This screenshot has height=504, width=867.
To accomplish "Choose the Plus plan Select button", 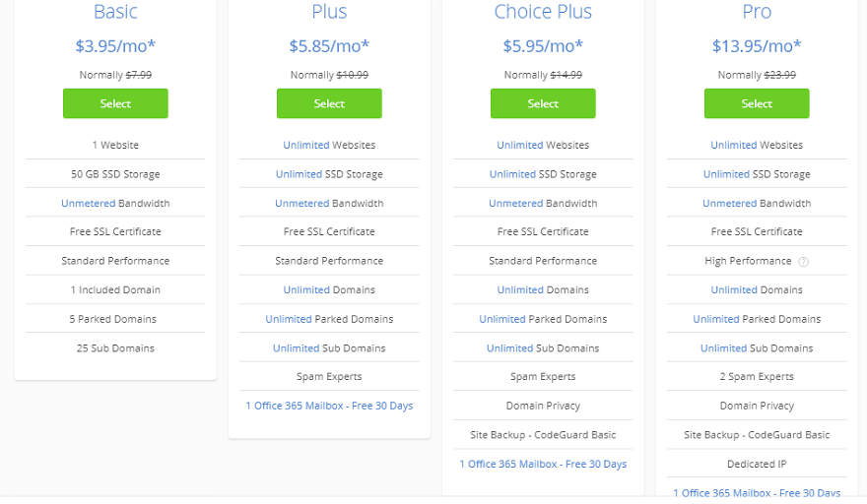I will pyautogui.click(x=329, y=103).
